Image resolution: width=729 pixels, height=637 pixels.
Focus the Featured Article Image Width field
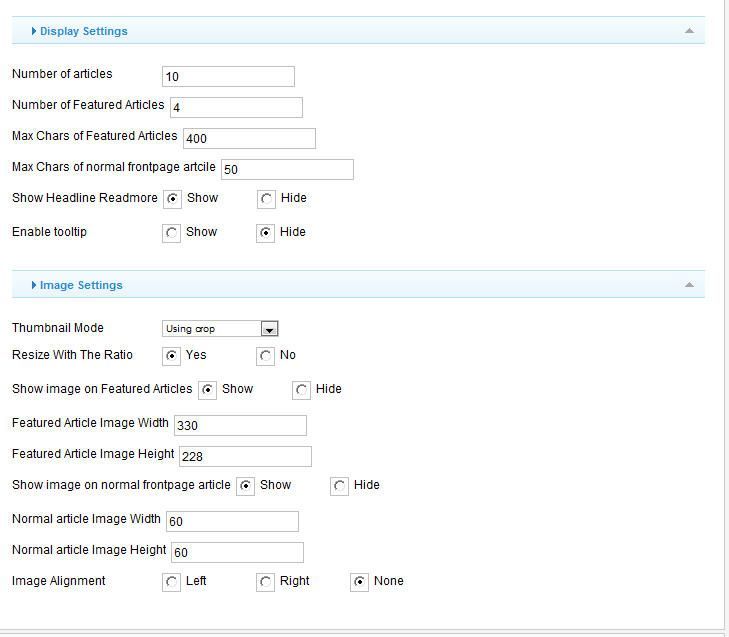click(x=240, y=425)
